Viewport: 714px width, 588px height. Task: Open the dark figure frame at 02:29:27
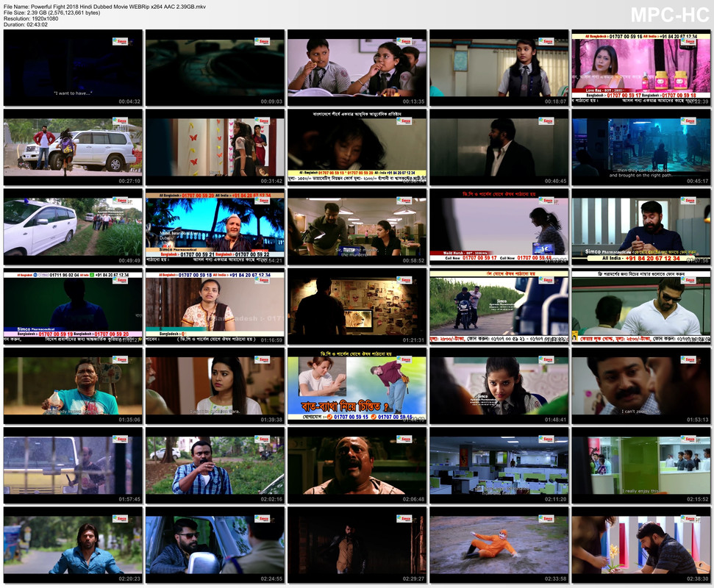pyautogui.click(x=357, y=545)
